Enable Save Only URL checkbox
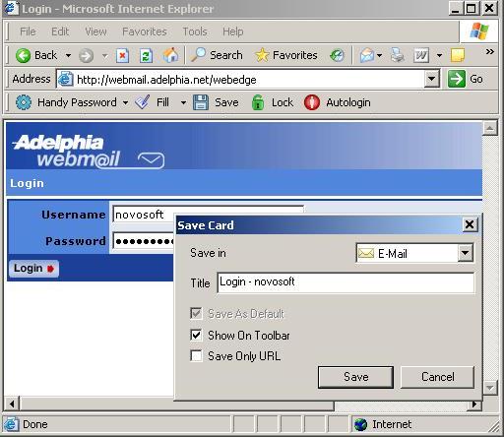This screenshot has height=437, width=504. (x=196, y=356)
